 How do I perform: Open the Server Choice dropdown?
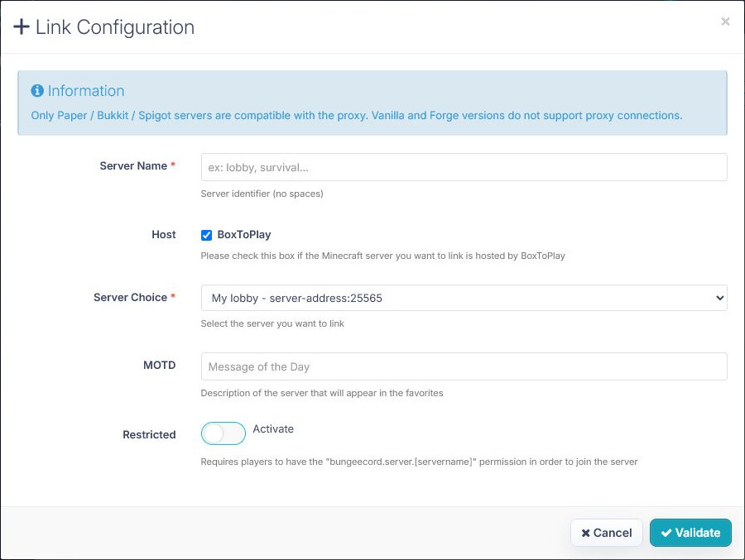[x=464, y=298]
